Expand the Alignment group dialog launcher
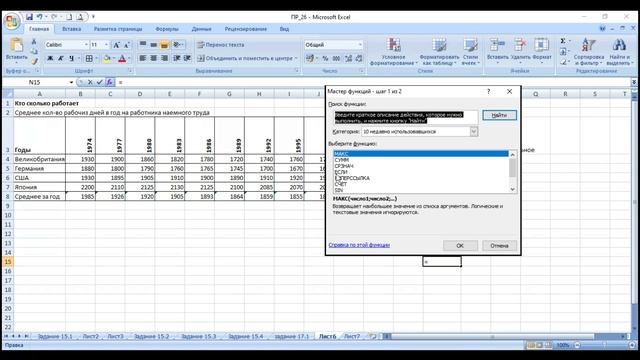Image resolution: width=640 pixels, height=360 pixels. coord(297,71)
